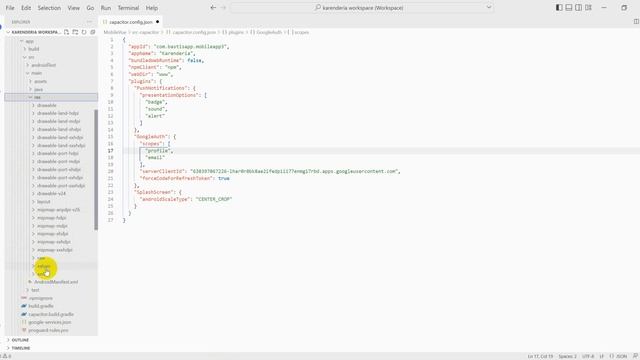Change the JSON language mode in status bar
Image resolution: width=640 pixels, height=360 pixels.
[622, 356]
